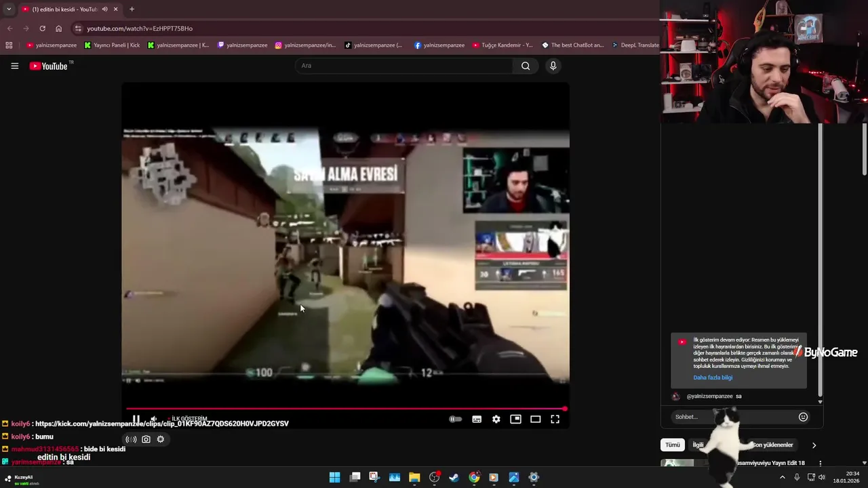
Task: Open Task View on the taskbar
Action: point(355,477)
